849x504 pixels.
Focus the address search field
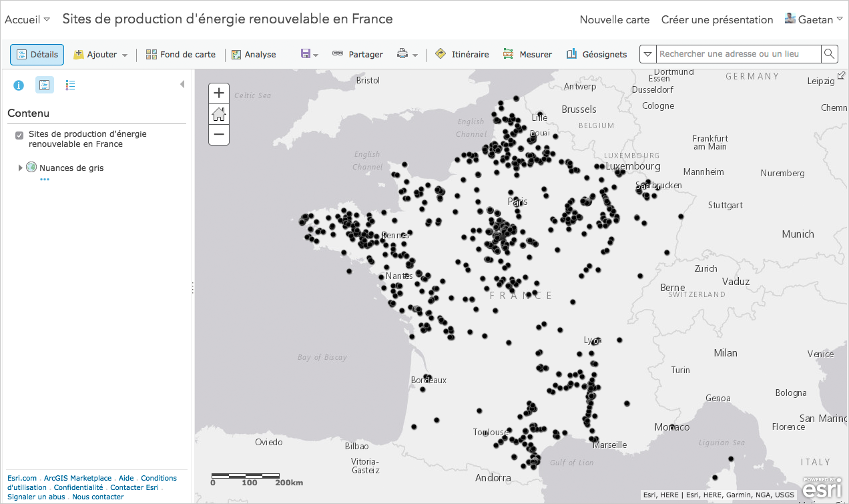738,54
